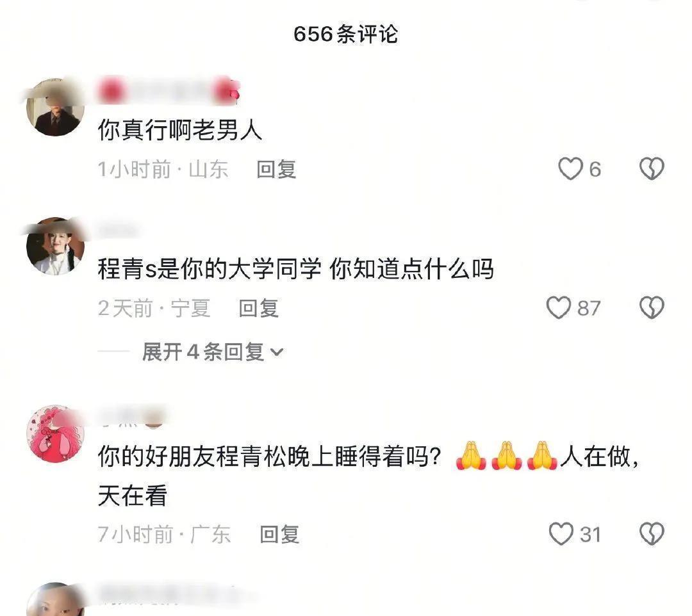
Task: Reply to the 7小时前 Guangdong comment
Action: click(279, 535)
